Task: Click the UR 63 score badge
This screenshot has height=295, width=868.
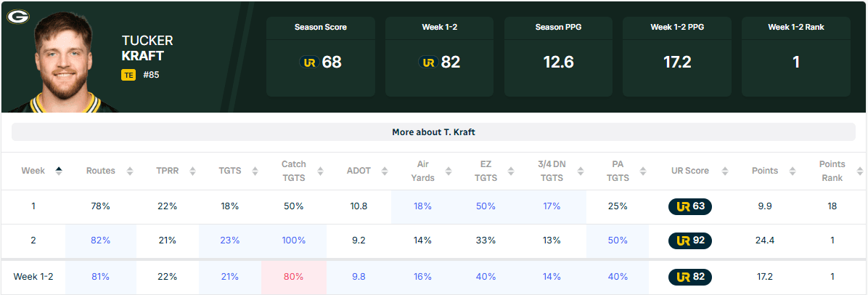Action: pyautogui.click(x=689, y=206)
